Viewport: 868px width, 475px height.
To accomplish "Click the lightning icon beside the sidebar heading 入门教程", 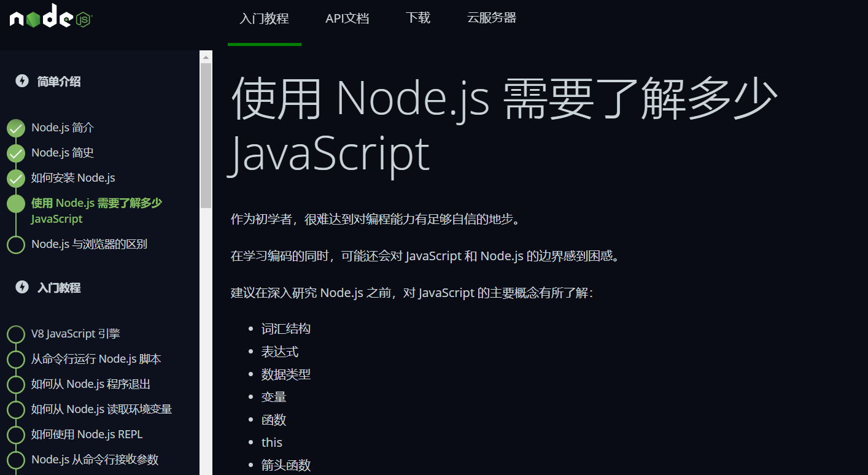I will [x=22, y=287].
